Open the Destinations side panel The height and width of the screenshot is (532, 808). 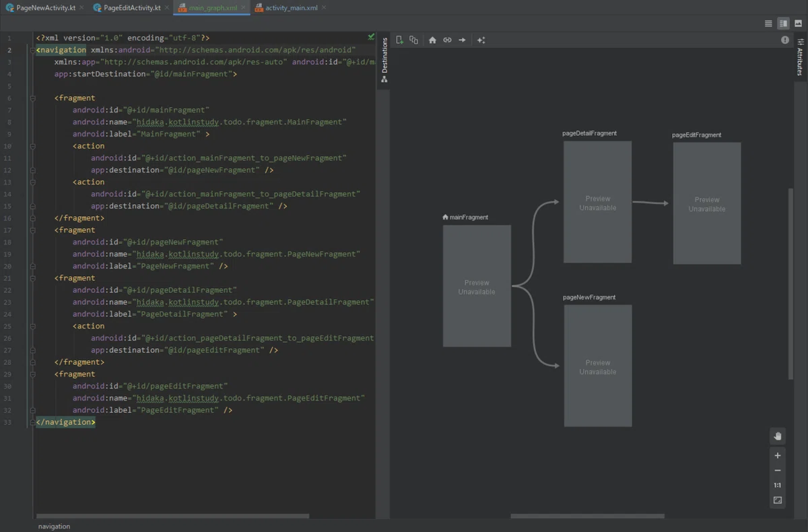[384, 61]
